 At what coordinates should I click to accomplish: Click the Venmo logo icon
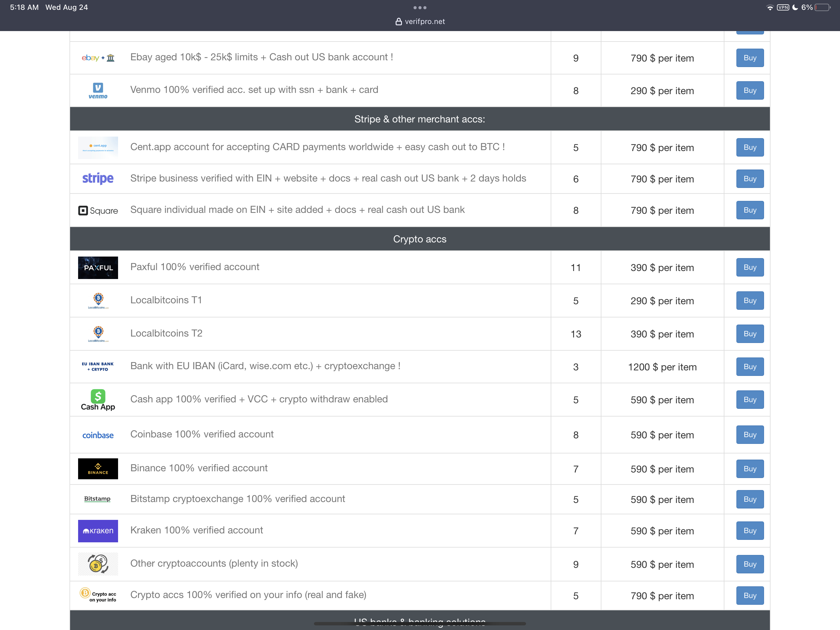pyautogui.click(x=97, y=90)
